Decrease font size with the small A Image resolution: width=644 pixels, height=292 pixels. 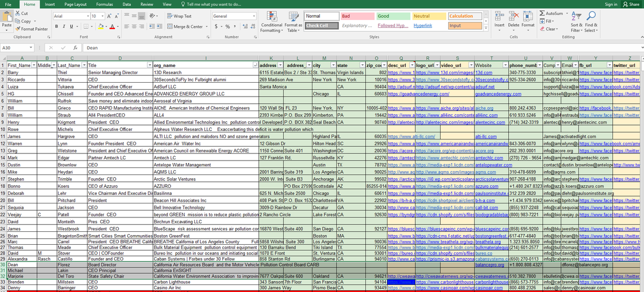[118, 17]
